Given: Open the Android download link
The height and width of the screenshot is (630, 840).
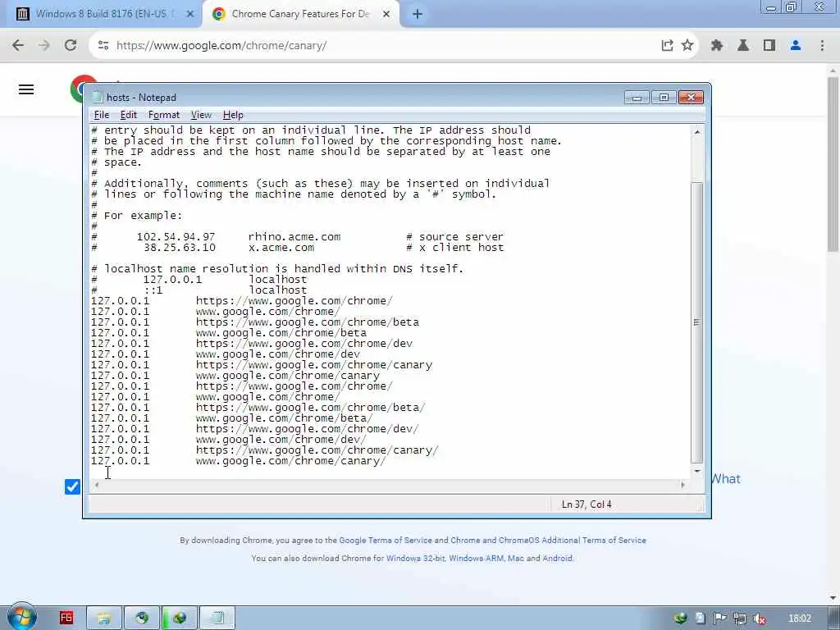Looking at the screenshot, I should pyautogui.click(x=557, y=558).
